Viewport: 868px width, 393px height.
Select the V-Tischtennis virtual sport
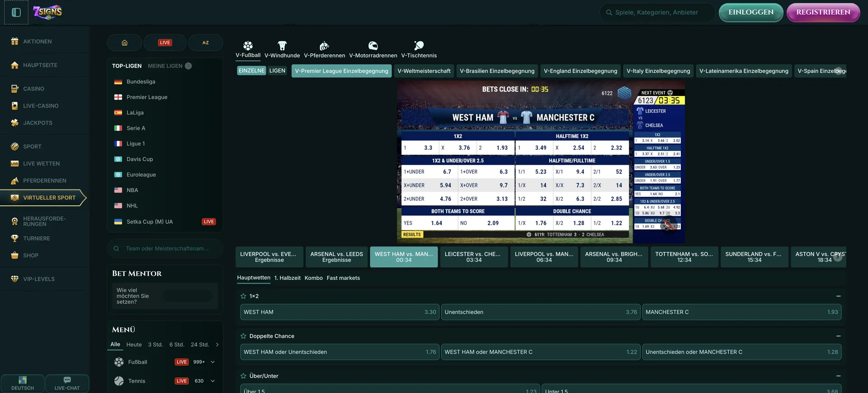pyautogui.click(x=419, y=50)
